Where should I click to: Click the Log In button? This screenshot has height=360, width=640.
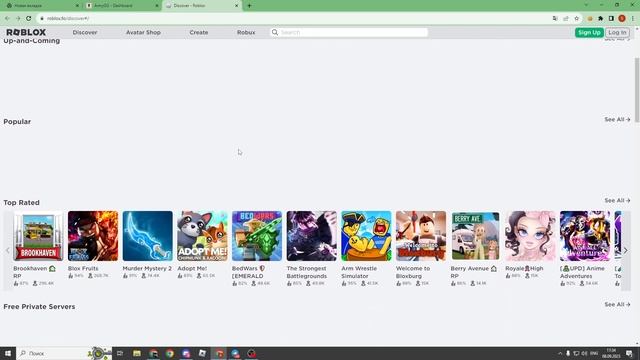click(x=617, y=32)
